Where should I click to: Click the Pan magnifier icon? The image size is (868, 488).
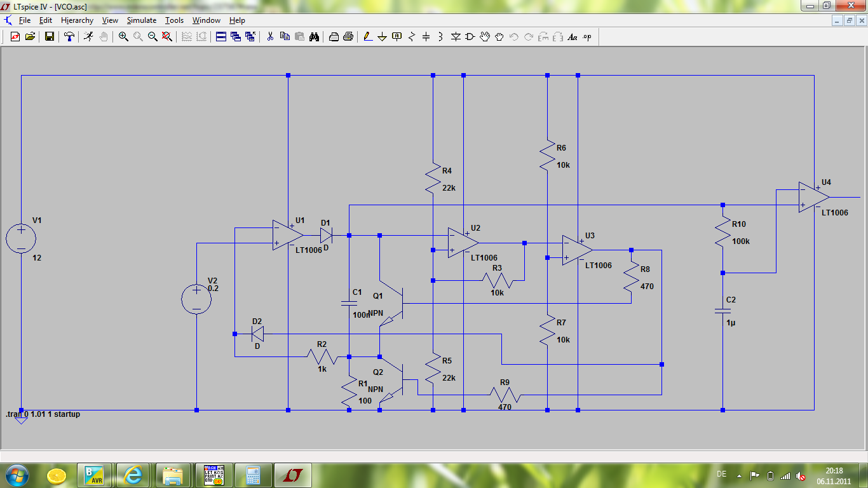tap(138, 37)
